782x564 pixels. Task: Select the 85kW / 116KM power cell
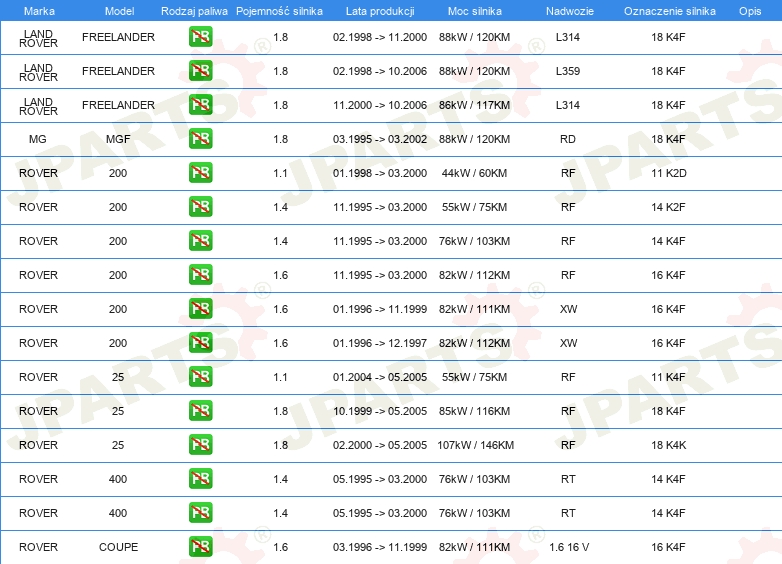pos(474,410)
